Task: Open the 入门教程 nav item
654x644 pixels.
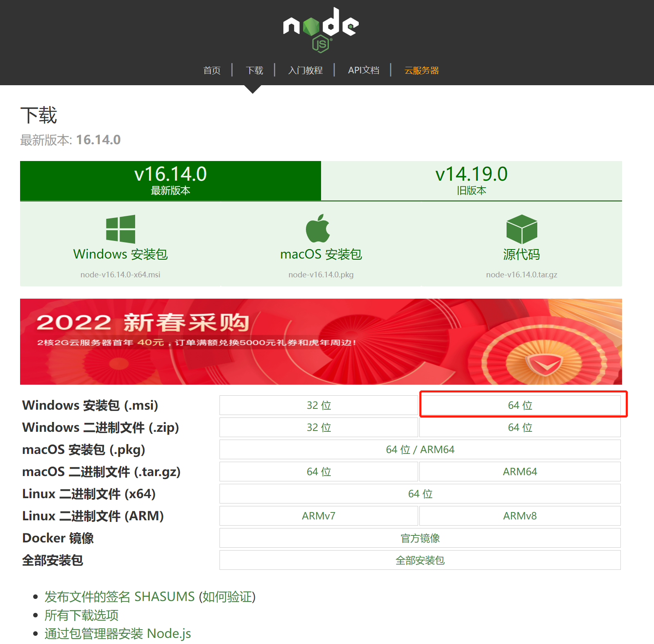Action: click(306, 70)
